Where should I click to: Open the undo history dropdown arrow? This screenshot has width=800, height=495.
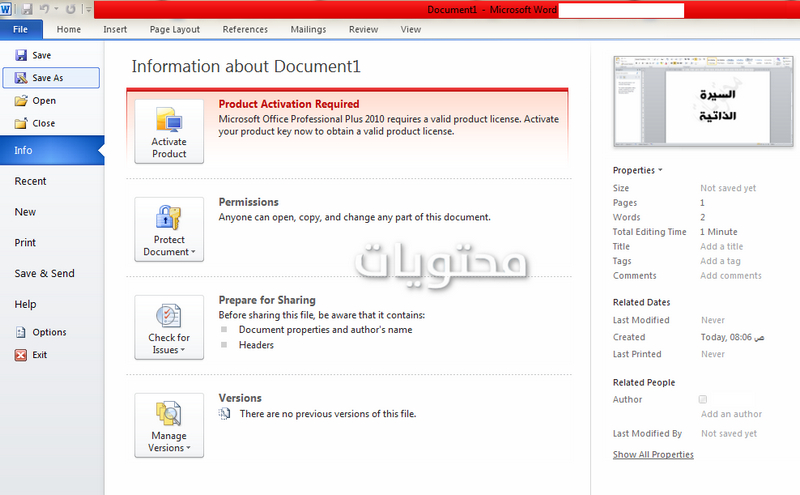(x=56, y=9)
